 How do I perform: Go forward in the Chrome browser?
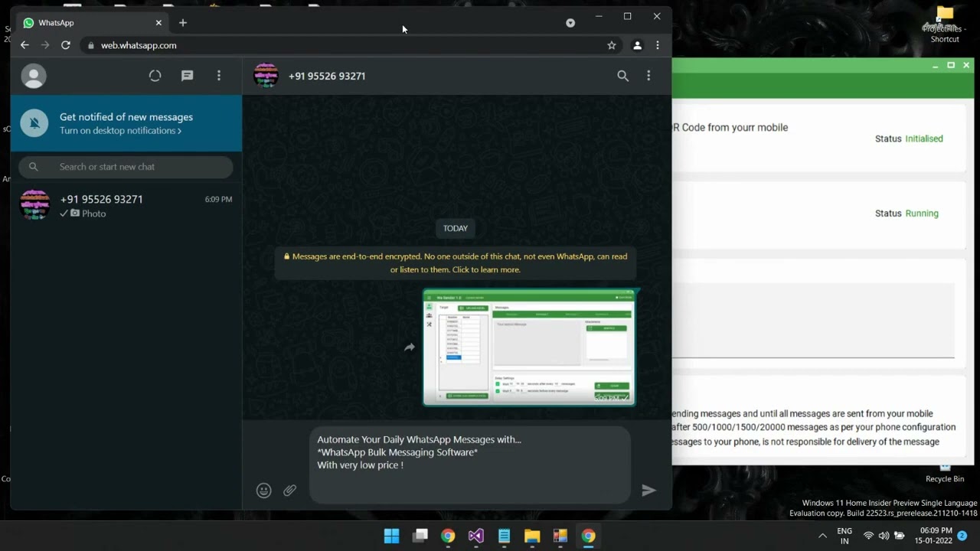(45, 45)
